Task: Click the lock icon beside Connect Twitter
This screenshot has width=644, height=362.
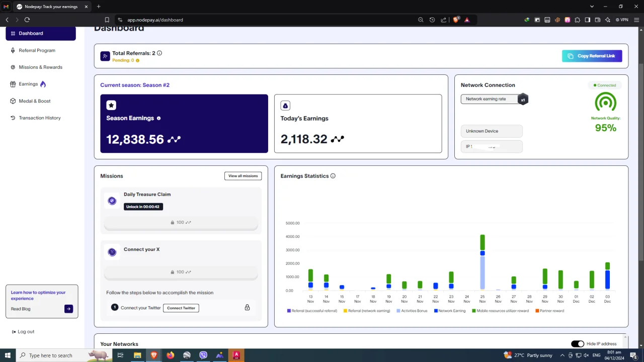Action: click(247, 307)
